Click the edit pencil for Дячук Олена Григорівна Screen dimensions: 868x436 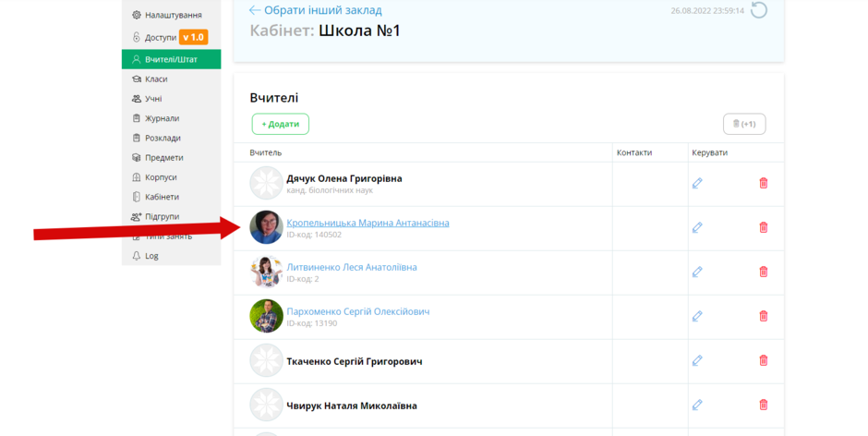click(x=697, y=184)
